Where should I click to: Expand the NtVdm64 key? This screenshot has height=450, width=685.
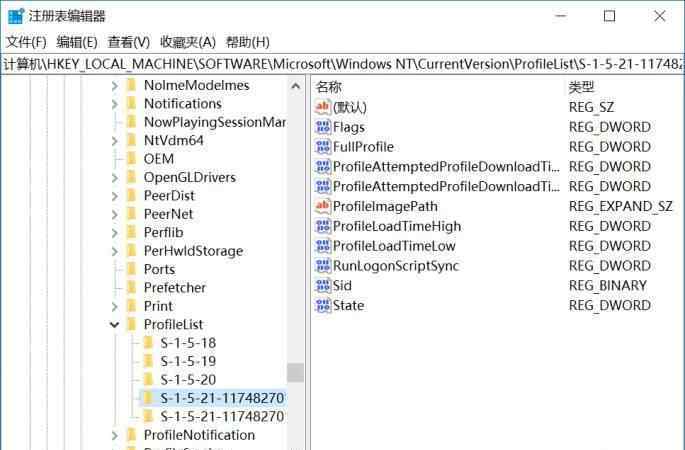pos(114,141)
